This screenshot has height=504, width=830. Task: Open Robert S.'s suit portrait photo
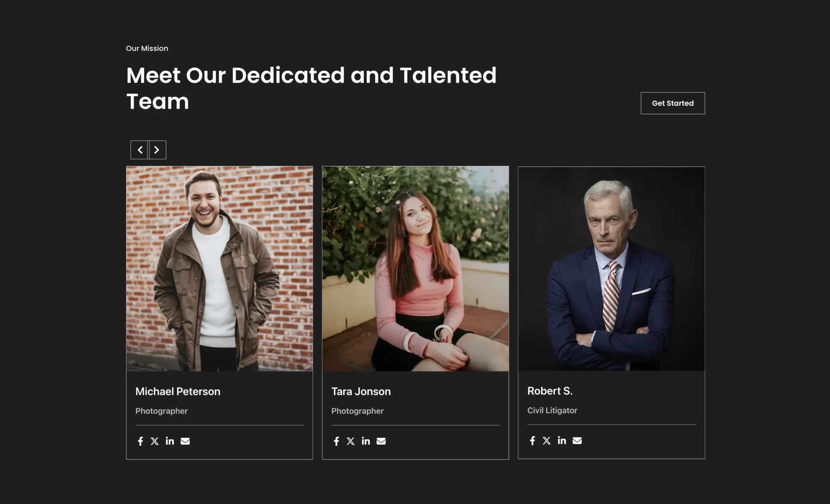click(x=611, y=269)
